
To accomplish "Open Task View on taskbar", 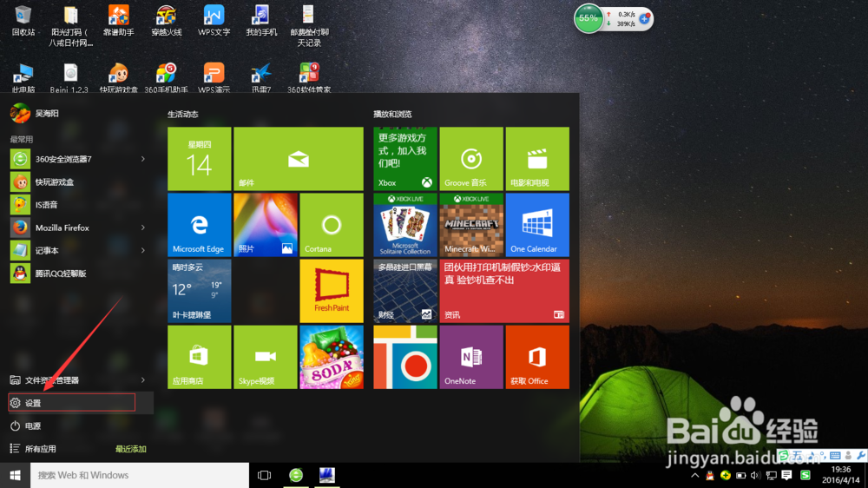I will (265, 475).
